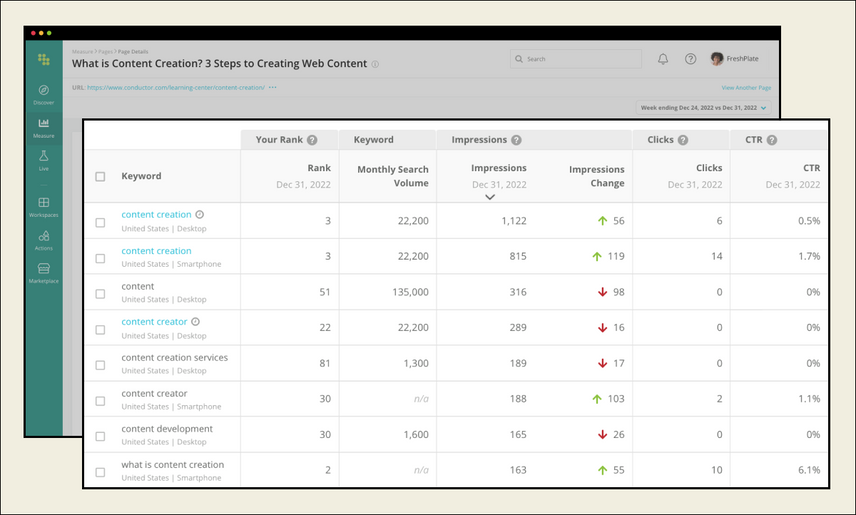Open the conductor.com content-creation URL link

coord(176,87)
